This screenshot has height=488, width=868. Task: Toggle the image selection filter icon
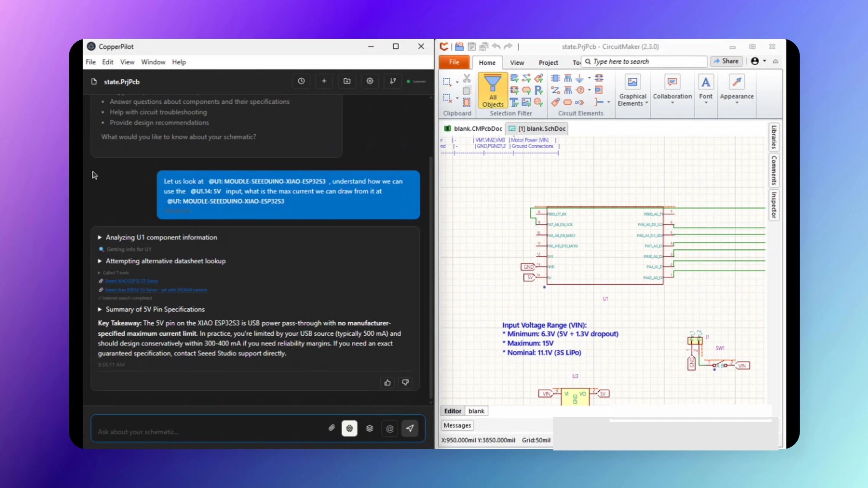526,102
